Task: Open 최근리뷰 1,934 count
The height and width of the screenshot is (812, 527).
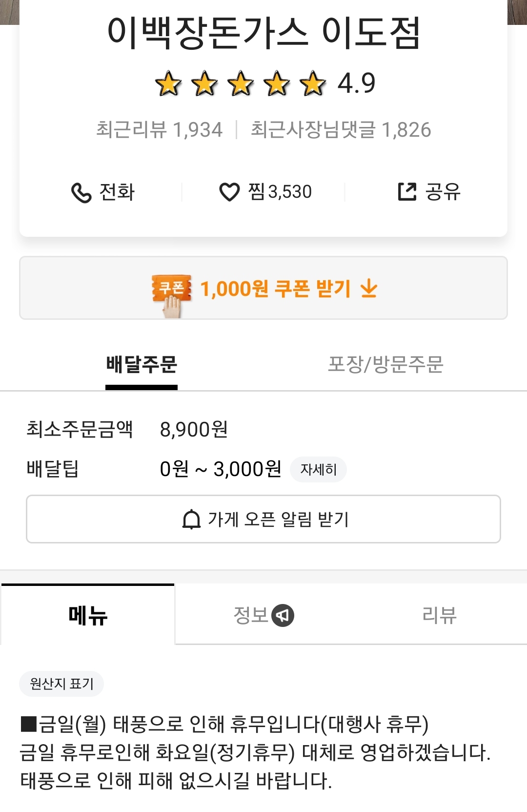Action: click(159, 130)
